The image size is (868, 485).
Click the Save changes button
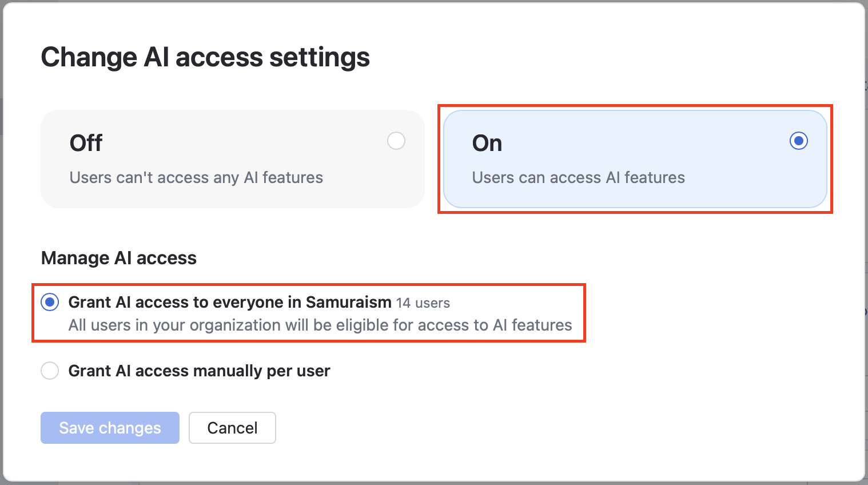tap(110, 428)
